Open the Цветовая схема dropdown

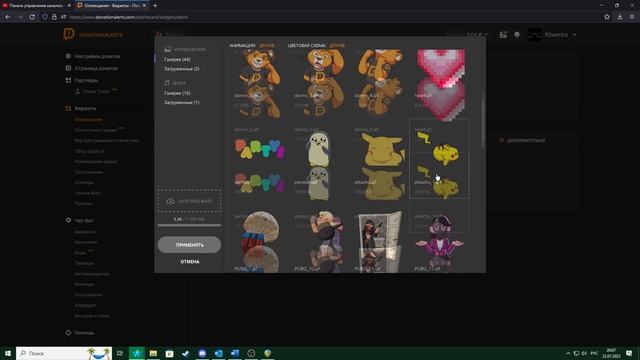[x=339, y=45]
